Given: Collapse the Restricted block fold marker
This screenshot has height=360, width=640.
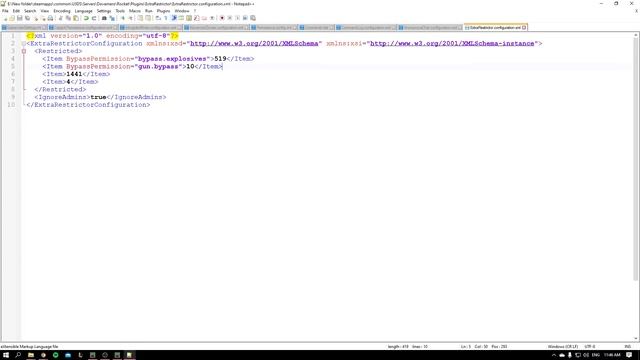Looking at the screenshot, I should [24, 51].
